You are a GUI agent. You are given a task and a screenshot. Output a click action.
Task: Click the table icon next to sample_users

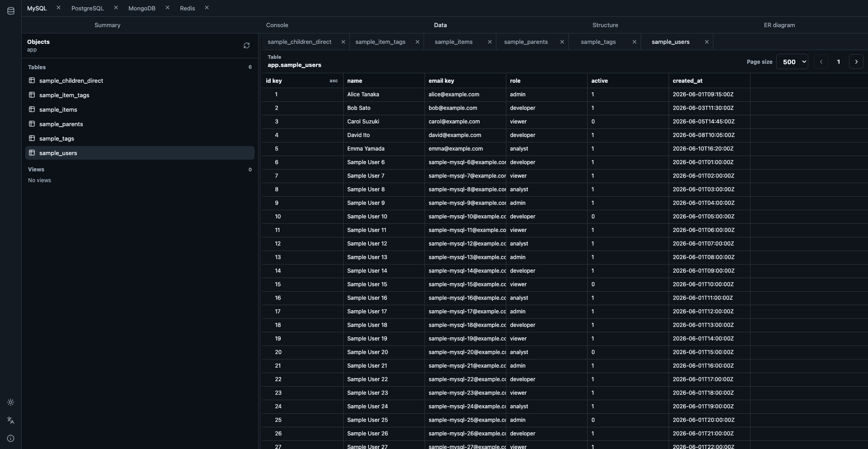point(32,153)
